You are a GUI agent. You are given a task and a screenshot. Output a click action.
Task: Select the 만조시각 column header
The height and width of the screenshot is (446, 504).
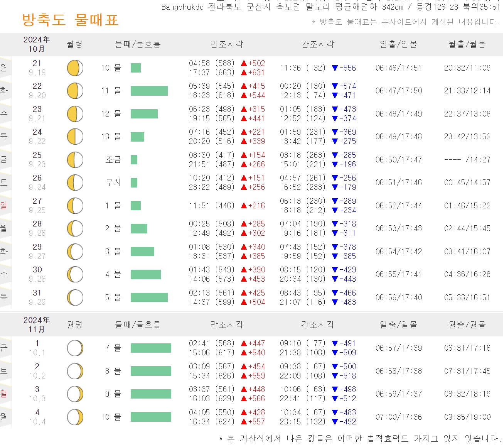click(227, 44)
